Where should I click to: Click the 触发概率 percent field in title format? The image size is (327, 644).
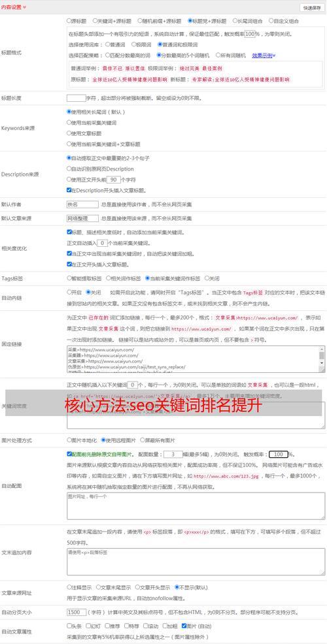click(250, 35)
